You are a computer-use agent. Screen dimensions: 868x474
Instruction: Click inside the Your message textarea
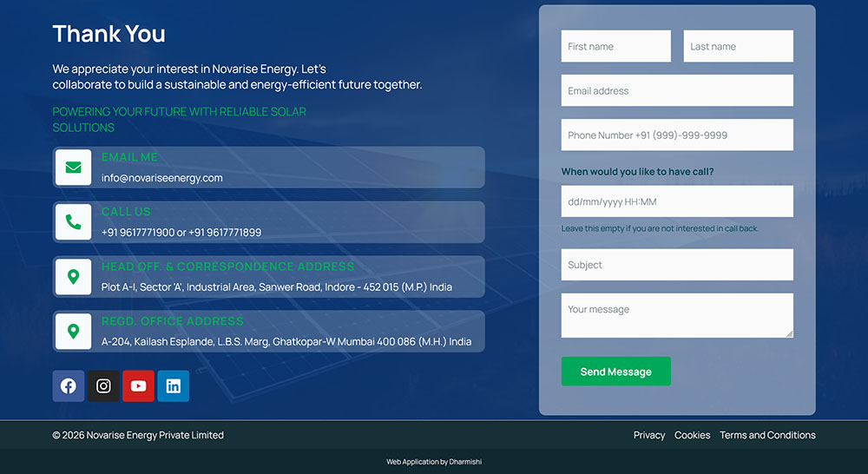(x=677, y=315)
